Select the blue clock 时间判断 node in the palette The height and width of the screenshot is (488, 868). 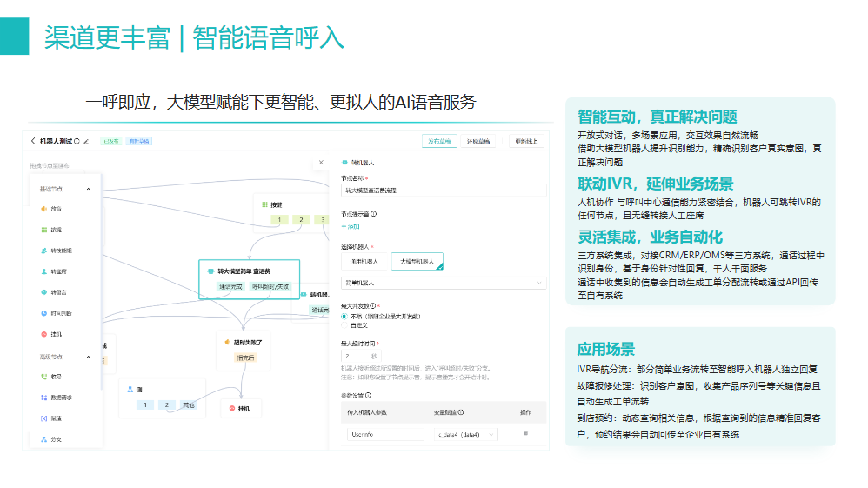43,313
